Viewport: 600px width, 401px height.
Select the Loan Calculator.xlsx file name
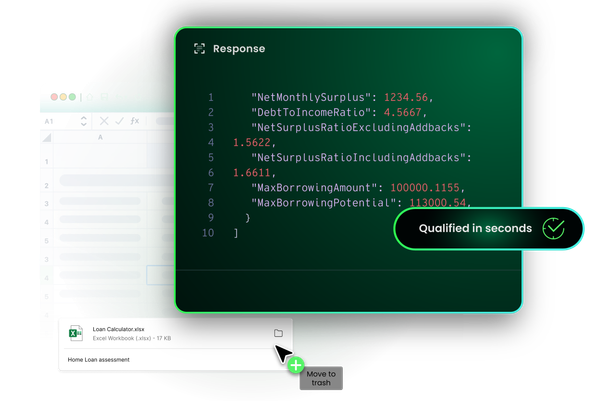coord(118,329)
